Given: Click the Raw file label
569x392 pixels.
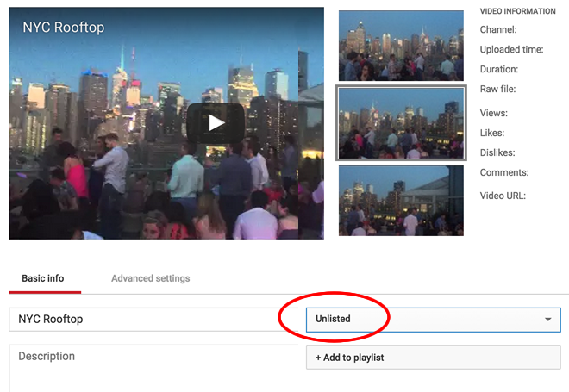Looking at the screenshot, I should click(497, 90).
